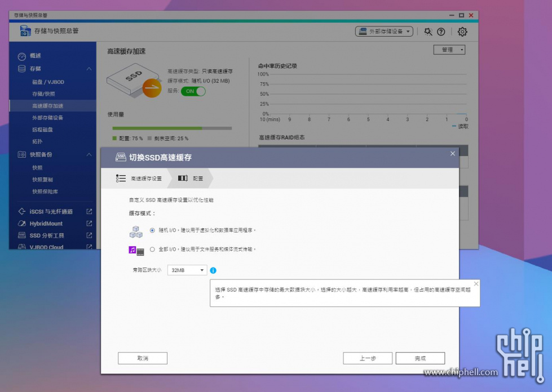This screenshot has height=392, width=552.
Task: Toggle the cache service ON switch
Action: click(x=193, y=91)
